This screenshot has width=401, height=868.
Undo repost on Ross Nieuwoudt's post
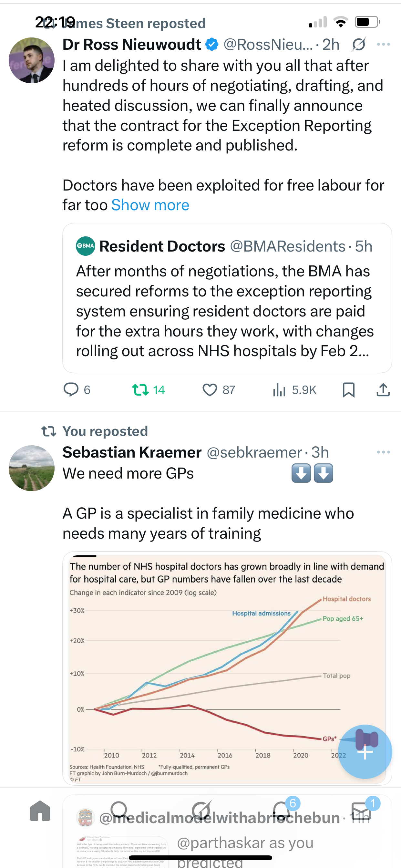tap(140, 390)
